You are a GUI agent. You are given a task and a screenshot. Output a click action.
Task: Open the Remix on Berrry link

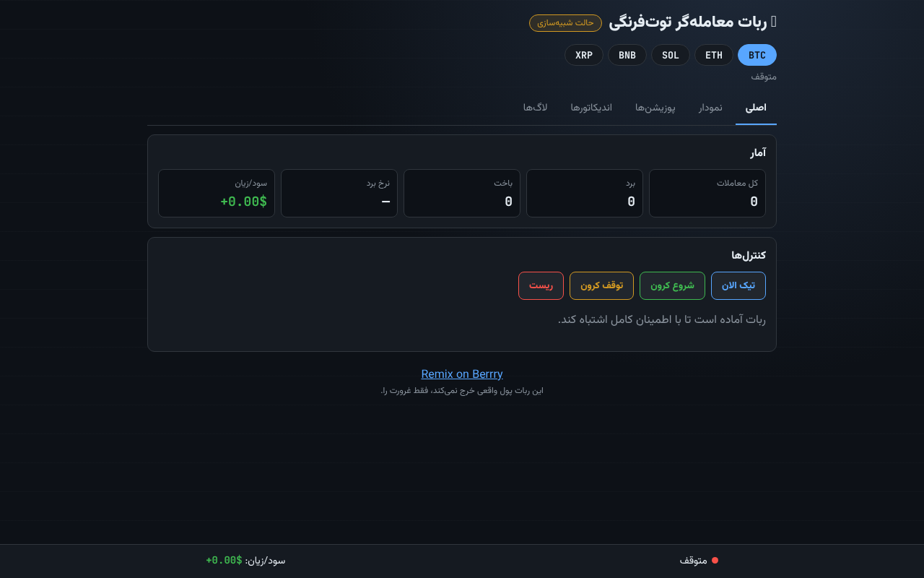coord(462,374)
